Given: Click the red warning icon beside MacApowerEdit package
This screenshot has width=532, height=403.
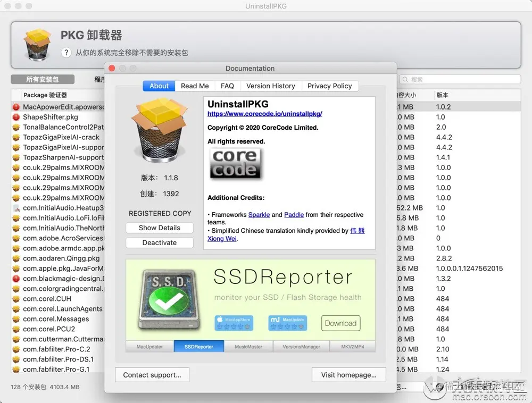Looking at the screenshot, I should pos(16,107).
